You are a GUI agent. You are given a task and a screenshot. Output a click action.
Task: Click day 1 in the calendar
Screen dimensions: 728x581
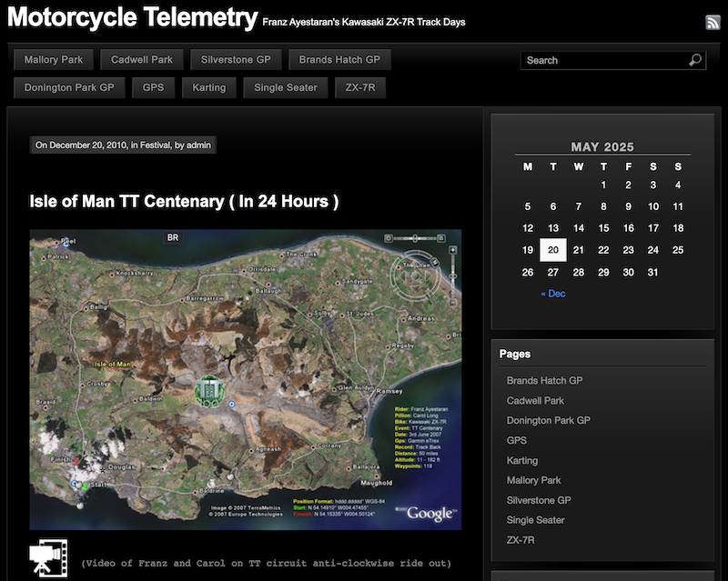(603, 185)
